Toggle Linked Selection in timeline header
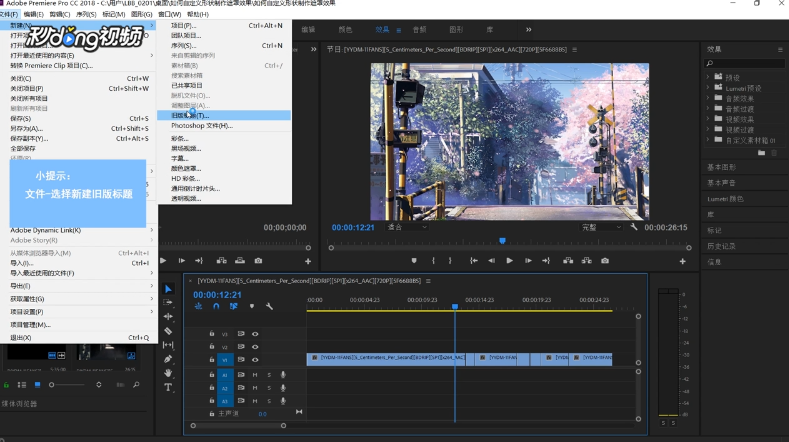The width and height of the screenshot is (789, 442). 233,306
